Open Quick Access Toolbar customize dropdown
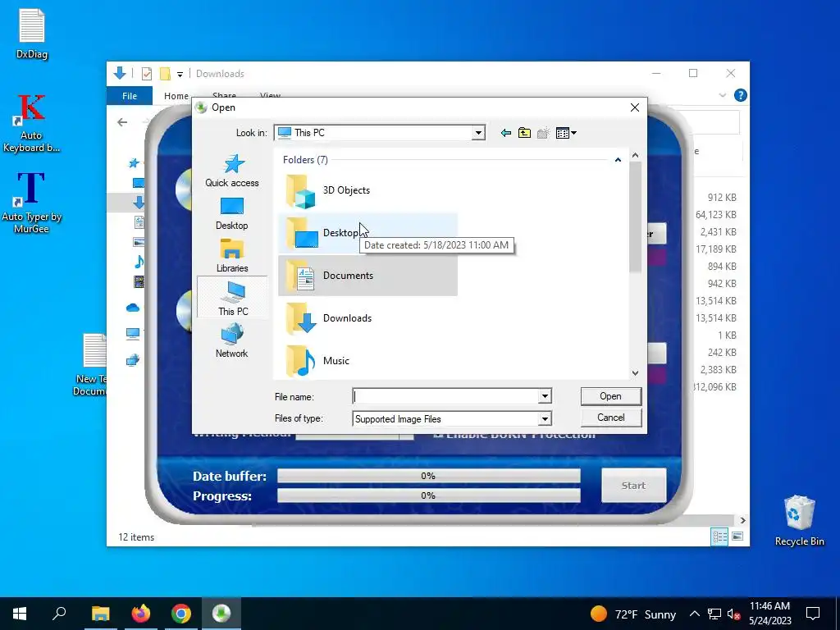 (x=180, y=74)
